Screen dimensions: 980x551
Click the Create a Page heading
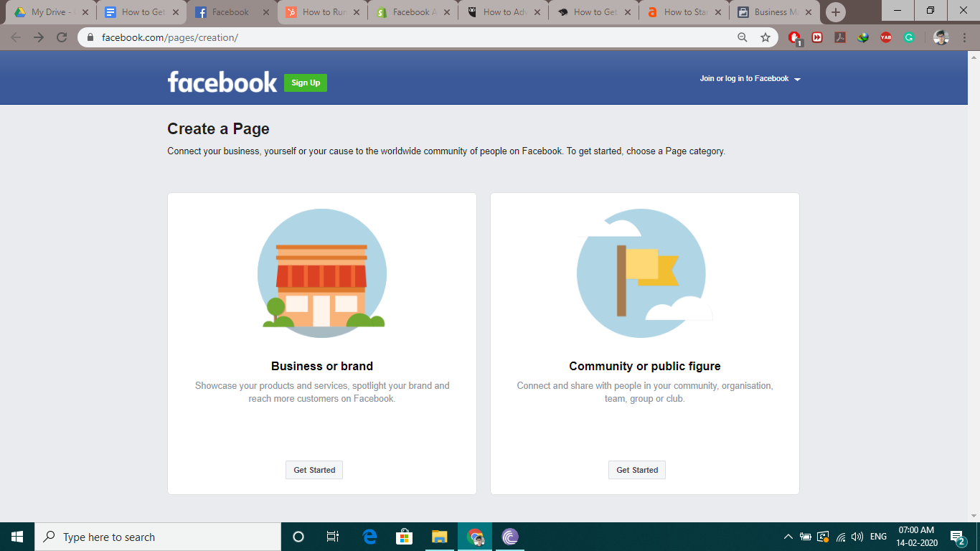pos(218,129)
